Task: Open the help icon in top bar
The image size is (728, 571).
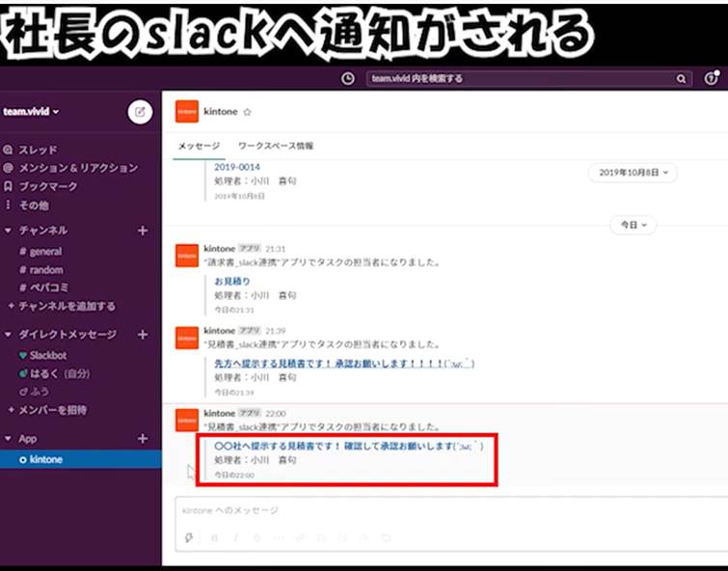Action: pos(711,78)
